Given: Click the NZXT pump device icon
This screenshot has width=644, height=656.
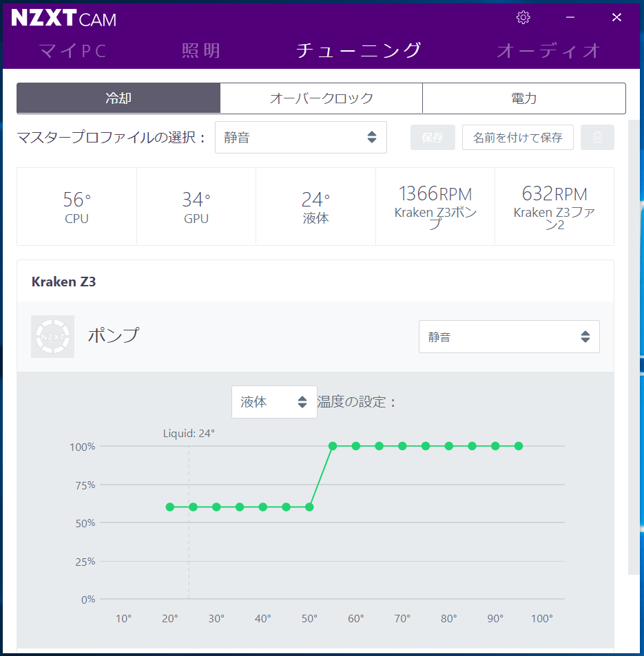Looking at the screenshot, I should pyautogui.click(x=53, y=337).
